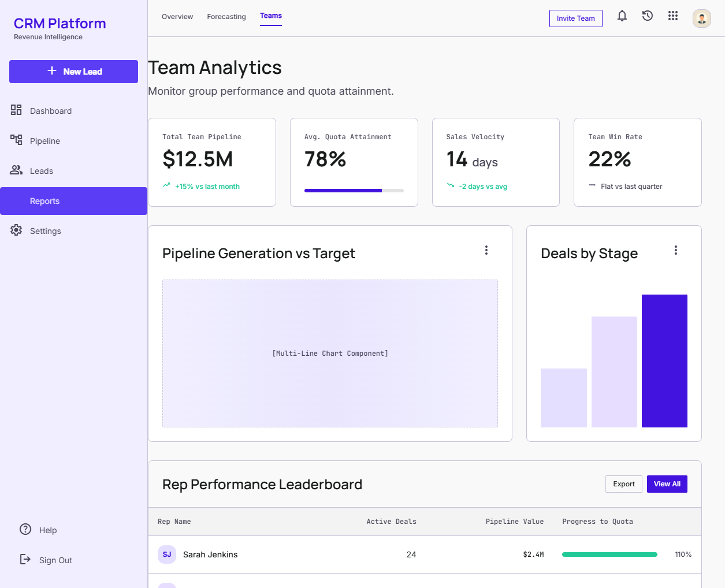725x588 pixels.
Task: Click the 24 active deals cell
Action: coord(411,554)
